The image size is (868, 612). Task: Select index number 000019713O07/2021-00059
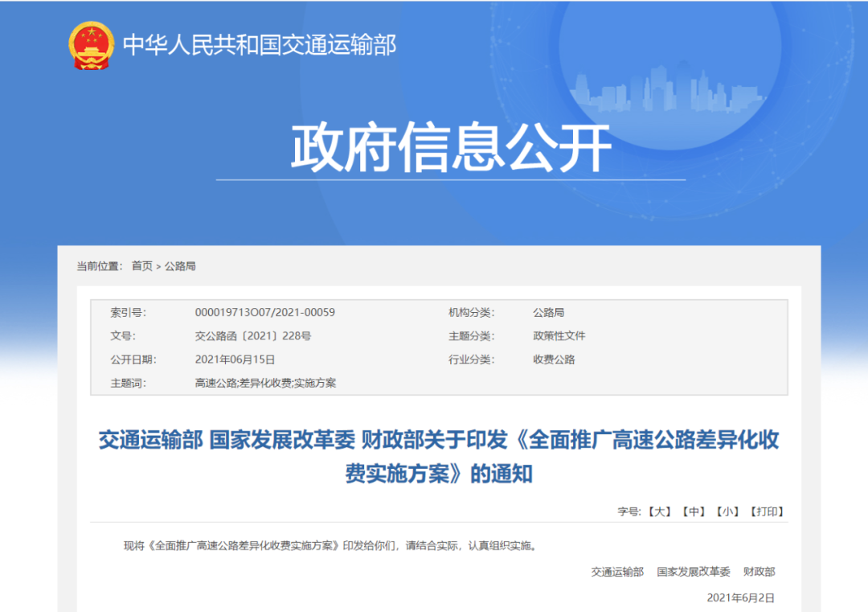point(264,312)
